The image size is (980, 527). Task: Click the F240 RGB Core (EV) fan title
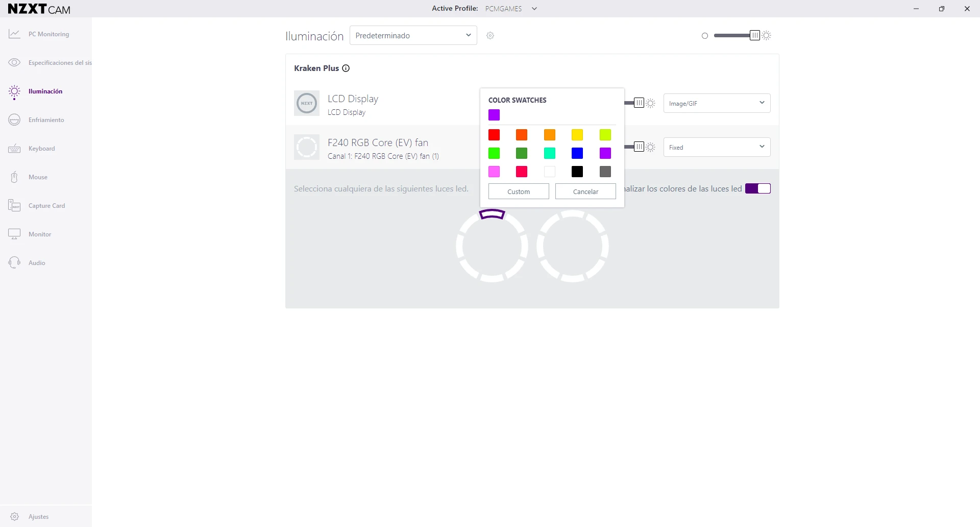click(378, 142)
